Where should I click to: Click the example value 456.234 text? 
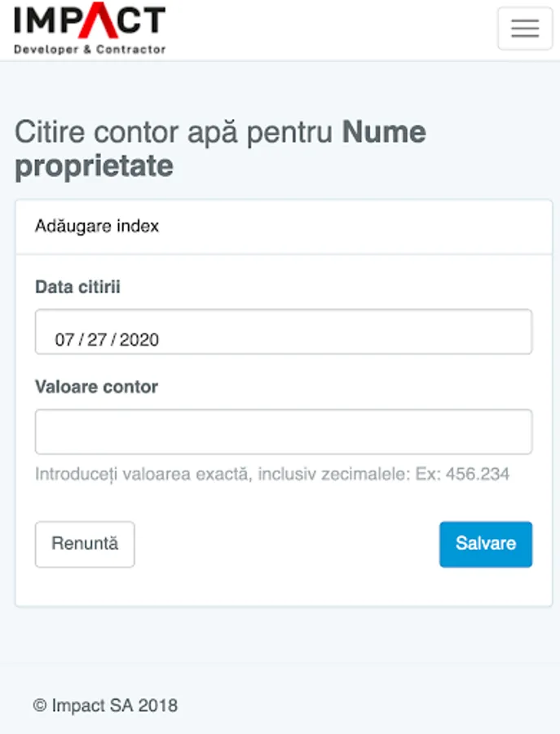point(478,474)
